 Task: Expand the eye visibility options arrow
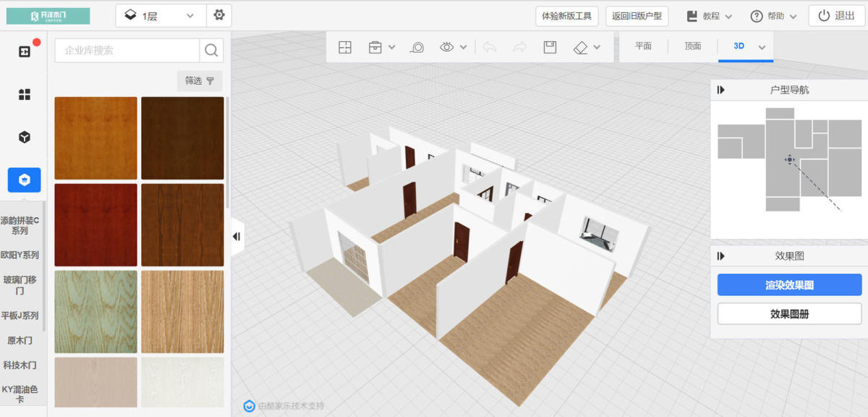[x=463, y=47]
